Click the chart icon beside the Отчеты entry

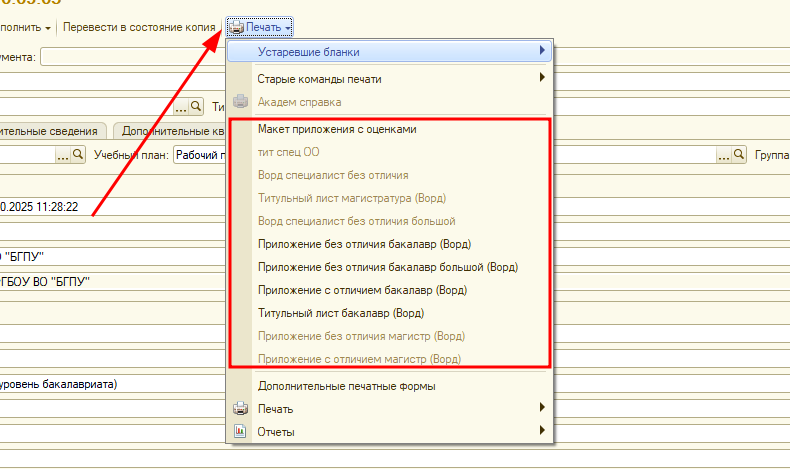tap(240, 432)
